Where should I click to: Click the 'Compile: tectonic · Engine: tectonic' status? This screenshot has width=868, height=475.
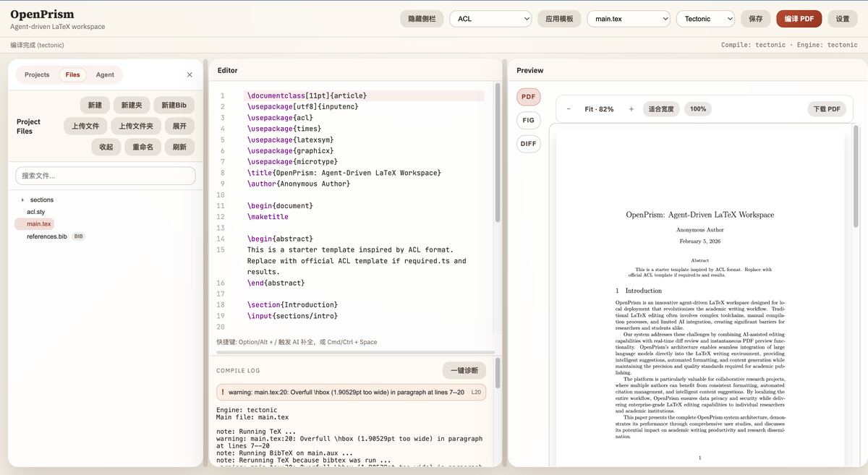tap(789, 45)
